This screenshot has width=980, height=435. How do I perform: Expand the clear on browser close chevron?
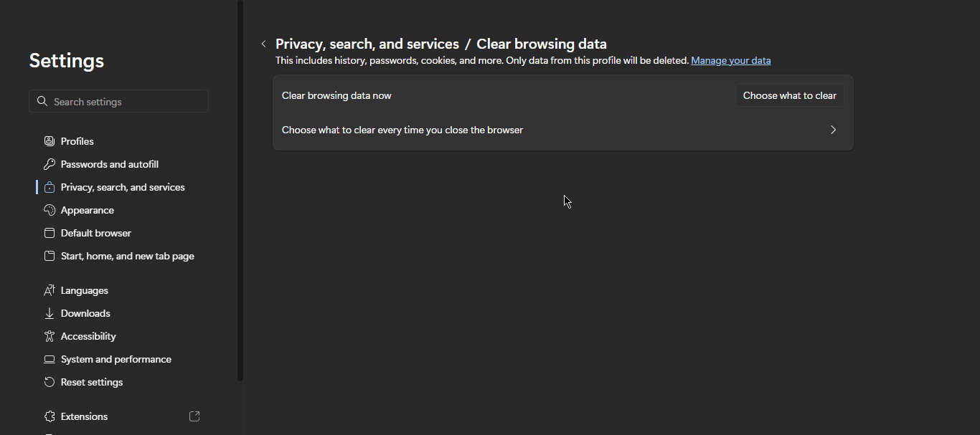click(x=833, y=130)
